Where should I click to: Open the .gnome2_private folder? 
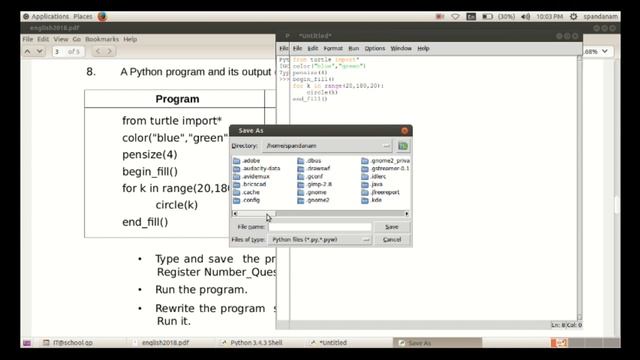coord(386,161)
